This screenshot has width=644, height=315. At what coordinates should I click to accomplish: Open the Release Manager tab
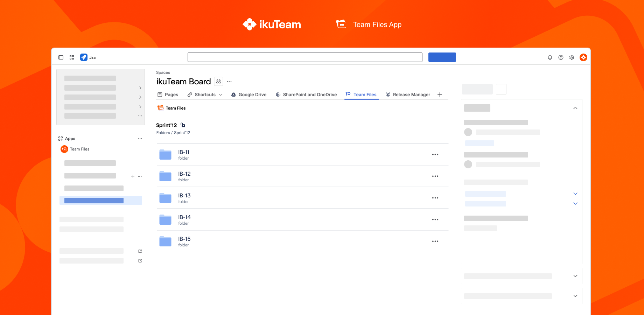coord(411,94)
